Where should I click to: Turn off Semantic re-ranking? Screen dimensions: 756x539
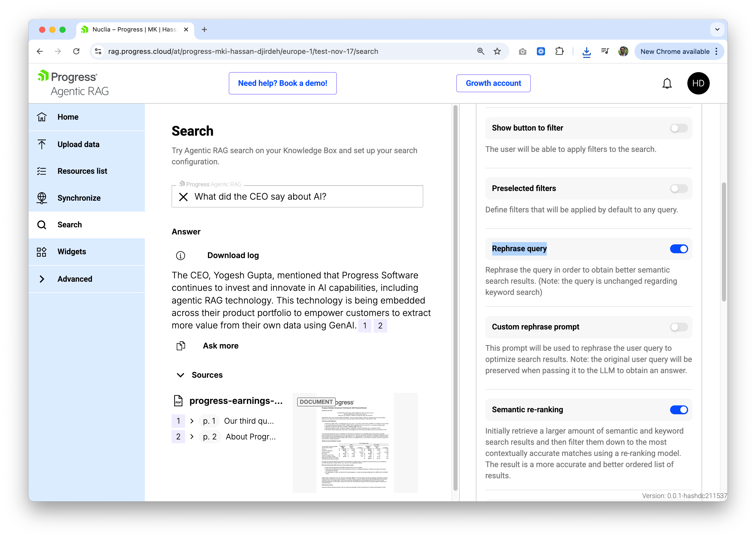[x=679, y=409]
